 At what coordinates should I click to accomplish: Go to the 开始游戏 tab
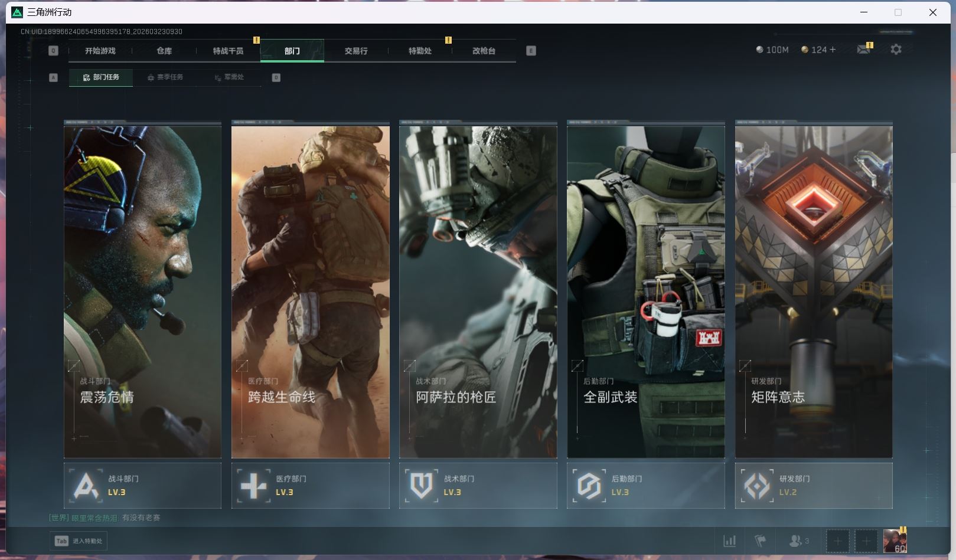(100, 51)
